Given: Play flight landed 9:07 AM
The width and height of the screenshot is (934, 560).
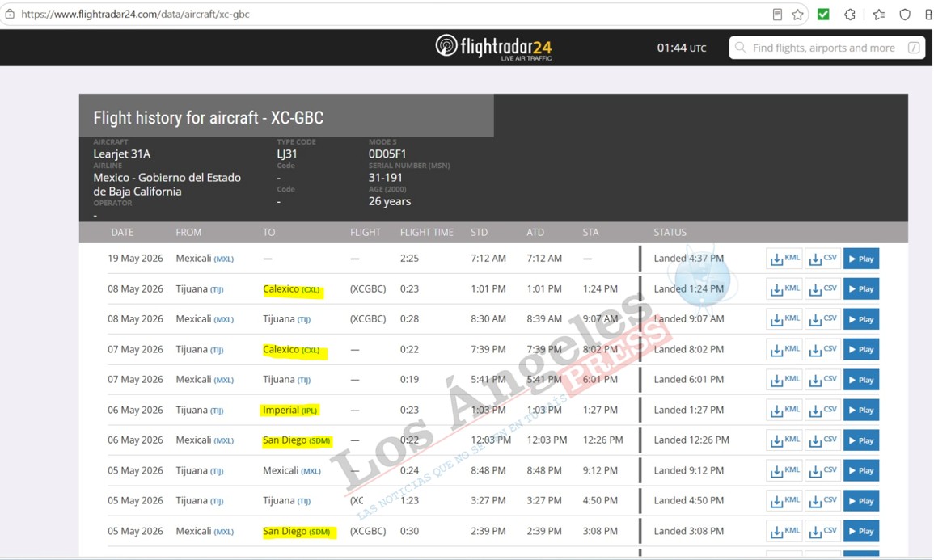Looking at the screenshot, I should 860,319.
